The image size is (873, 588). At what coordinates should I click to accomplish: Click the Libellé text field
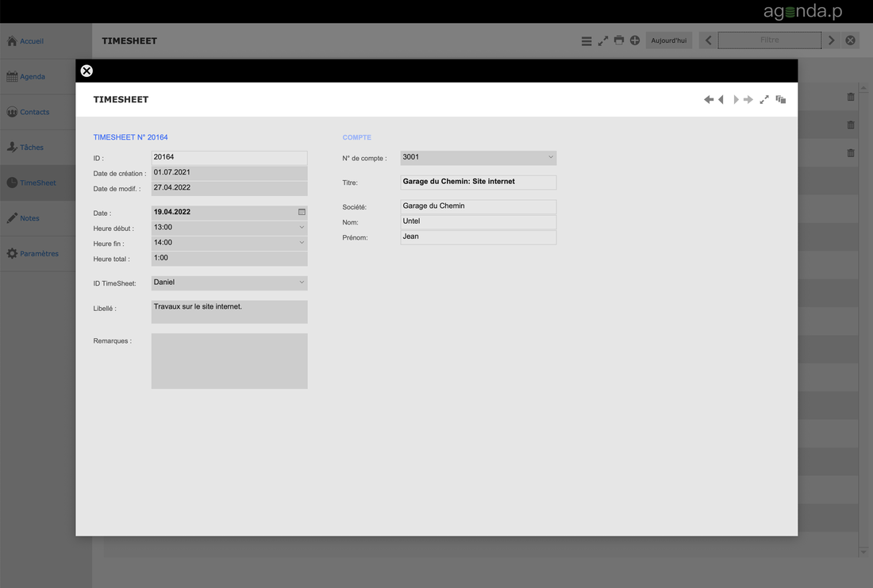(229, 312)
